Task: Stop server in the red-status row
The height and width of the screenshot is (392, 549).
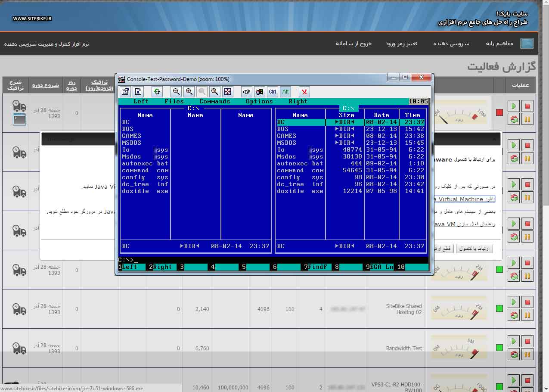Action: 527,106
